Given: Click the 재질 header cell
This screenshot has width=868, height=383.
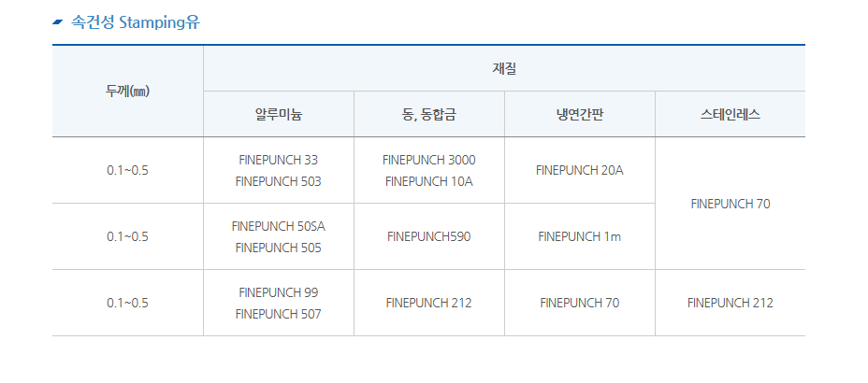Looking at the screenshot, I should tap(504, 68).
